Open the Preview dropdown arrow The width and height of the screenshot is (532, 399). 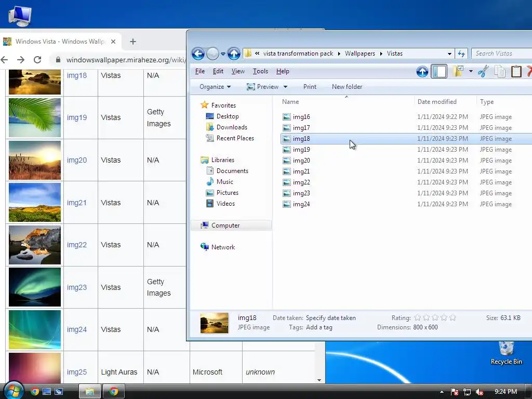pos(285,87)
